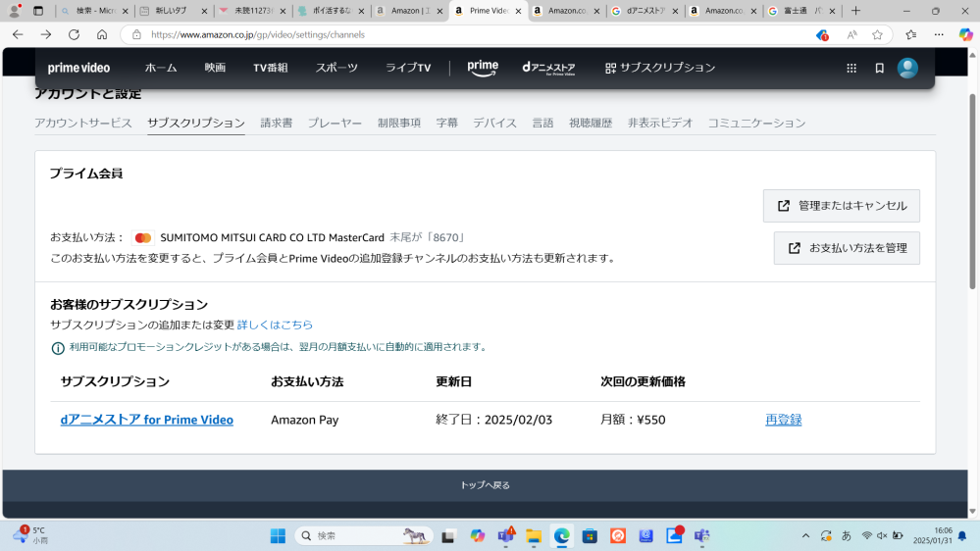Switch to 非表示ビデオ tab
980x551 pixels.
660,124
